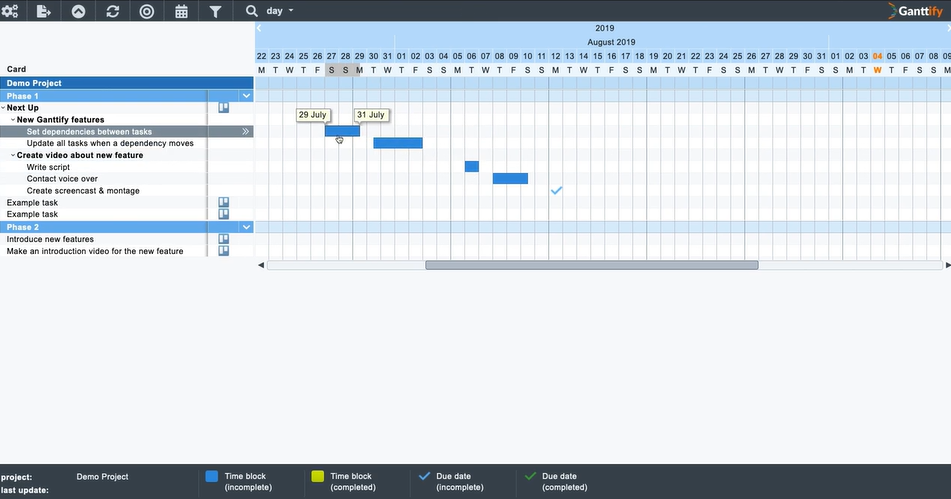Click the Phase 1 header label

tap(22, 96)
